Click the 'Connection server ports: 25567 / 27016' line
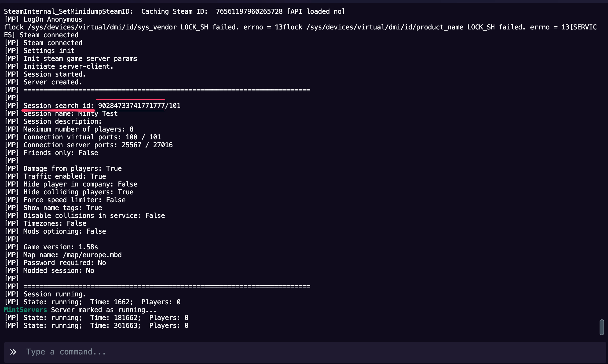The image size is (608, 364). pyautogui.click(x=98, y=145)
